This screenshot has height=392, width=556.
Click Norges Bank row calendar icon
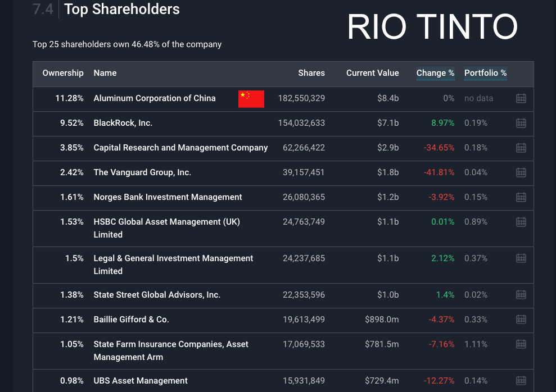pyautogui.click(x=521, y=197)
